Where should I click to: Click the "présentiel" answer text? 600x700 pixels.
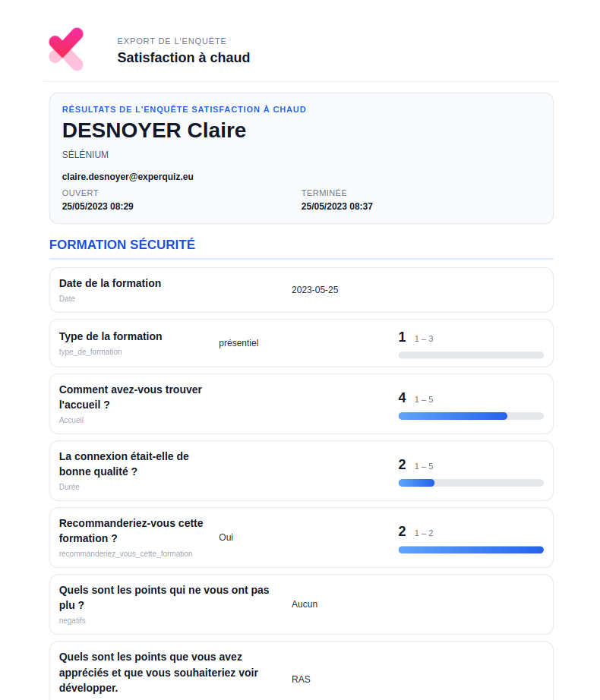coord(238,343)
